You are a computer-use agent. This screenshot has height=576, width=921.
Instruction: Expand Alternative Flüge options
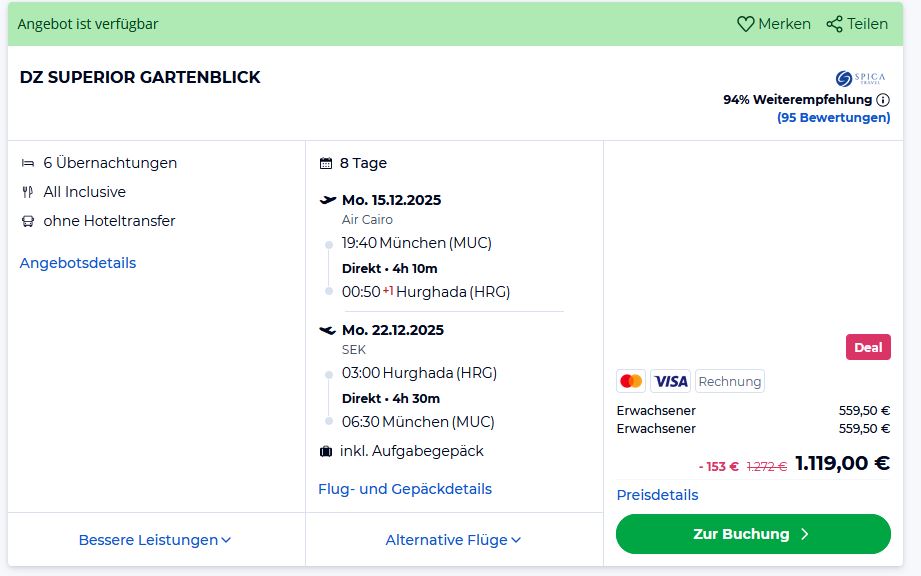click(453, 540)
